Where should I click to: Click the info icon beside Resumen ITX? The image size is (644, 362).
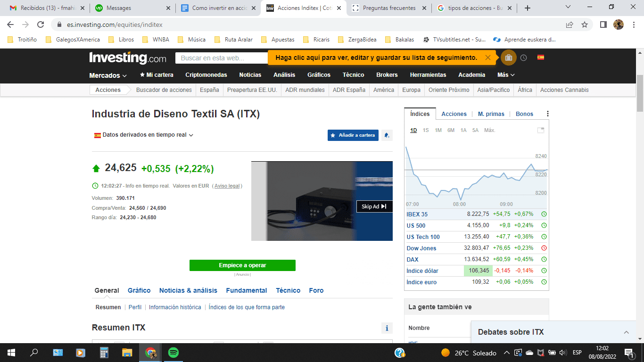tap(387, 328)
